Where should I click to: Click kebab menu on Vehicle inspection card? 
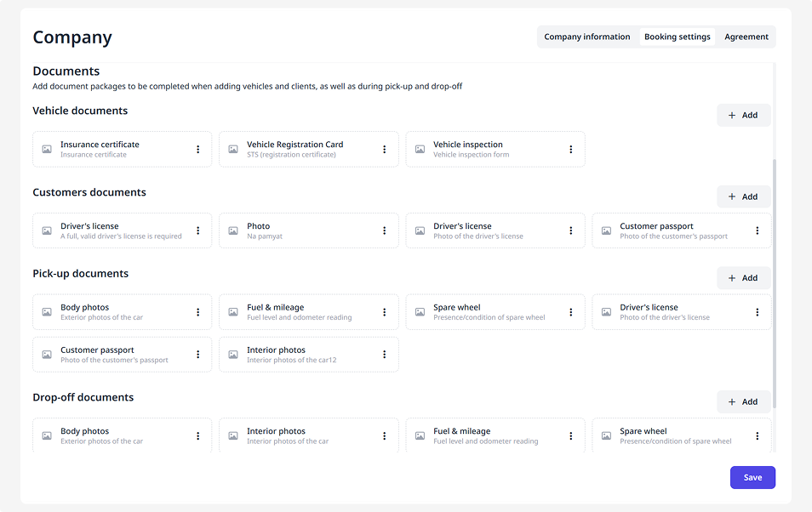[571, 150]
